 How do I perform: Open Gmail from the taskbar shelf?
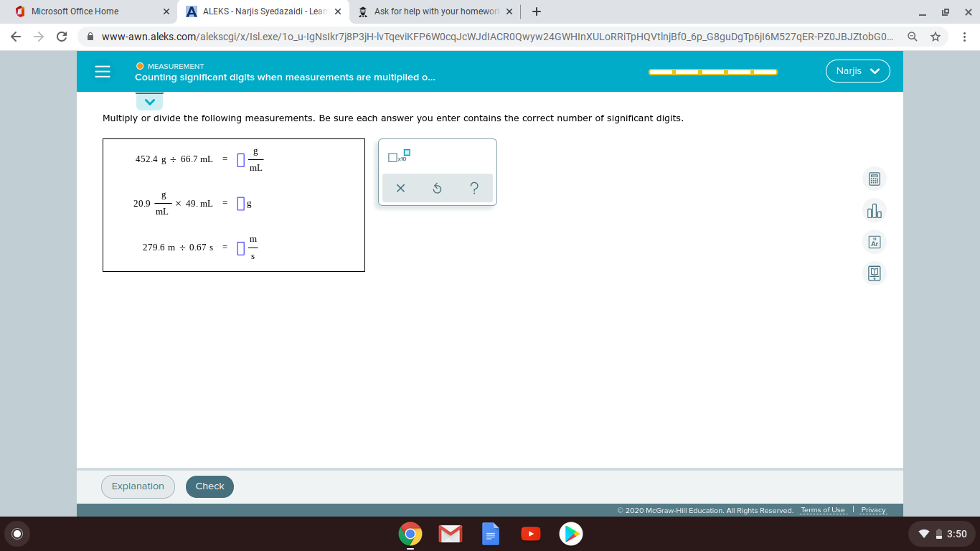(x=450, y=534)
